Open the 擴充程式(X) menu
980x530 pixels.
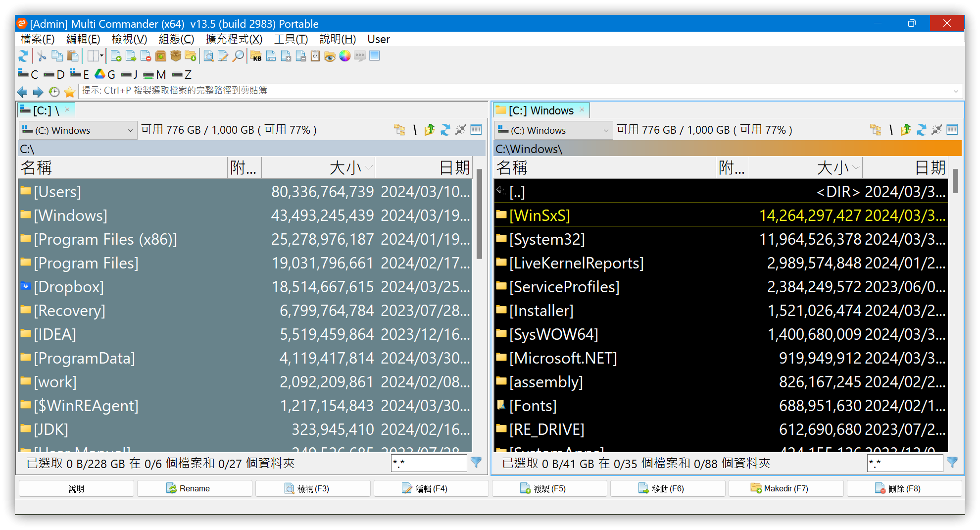234,39
